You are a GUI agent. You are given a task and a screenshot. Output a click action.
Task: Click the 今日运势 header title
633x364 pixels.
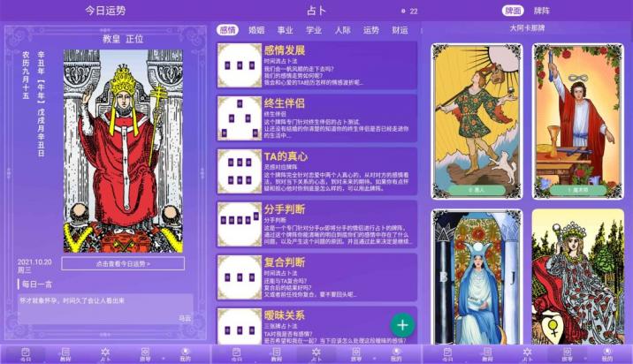click(105, 11)
